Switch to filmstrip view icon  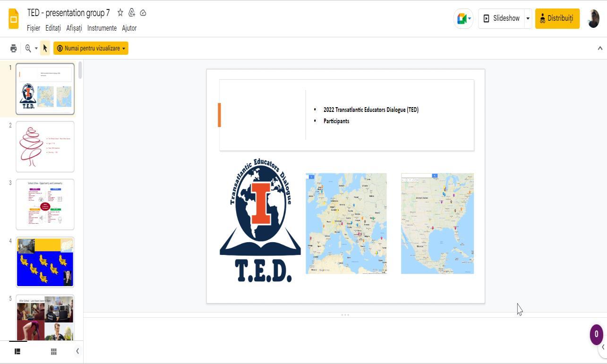[17, 351]
